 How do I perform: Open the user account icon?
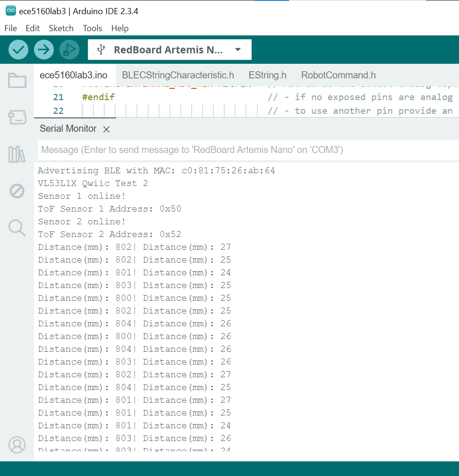[x=17, y=445]
